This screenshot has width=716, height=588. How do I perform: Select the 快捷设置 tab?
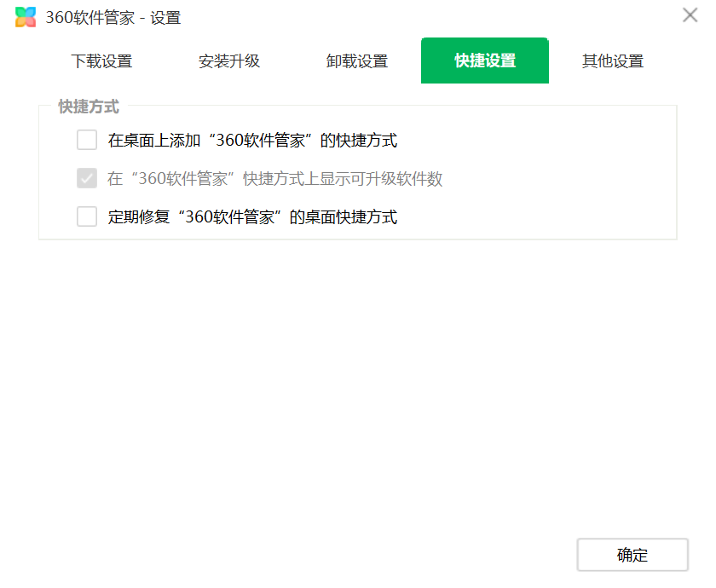(485, 61)
